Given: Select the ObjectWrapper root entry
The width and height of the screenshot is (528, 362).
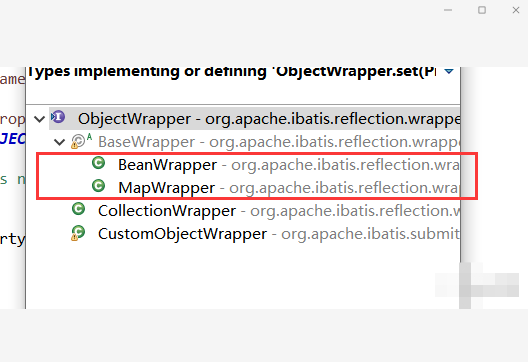Looking at the screenshot, I should pos(134,119).
